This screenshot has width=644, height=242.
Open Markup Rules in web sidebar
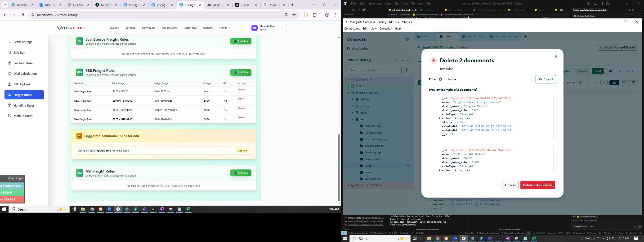(24, 116)
